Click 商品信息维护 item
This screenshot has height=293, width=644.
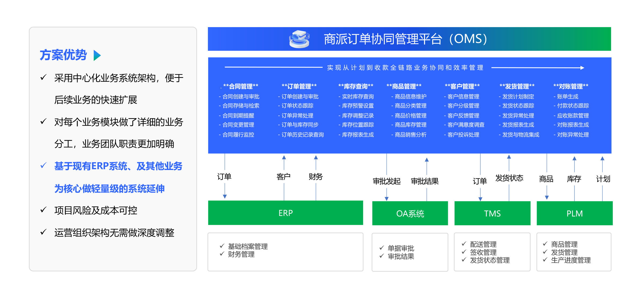pyautogui.click(x=409, y=96)
